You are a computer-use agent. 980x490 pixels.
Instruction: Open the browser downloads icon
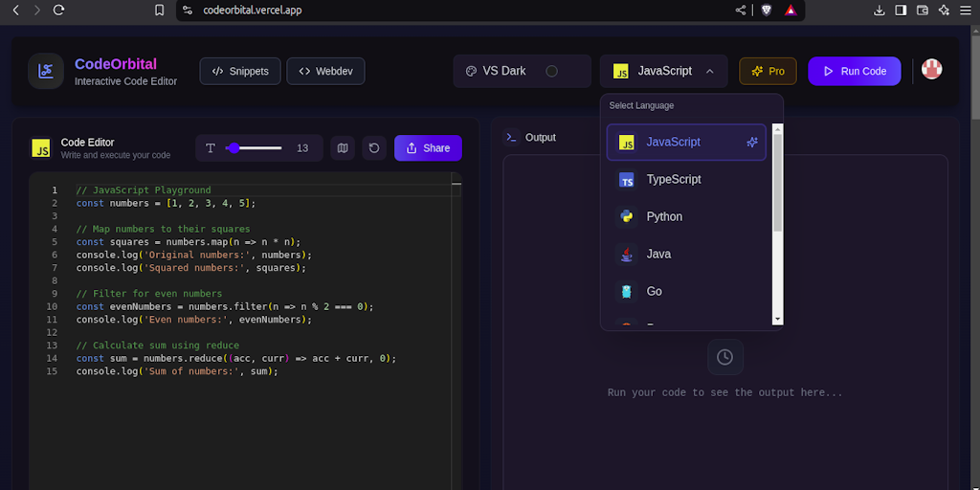(880, 10)
